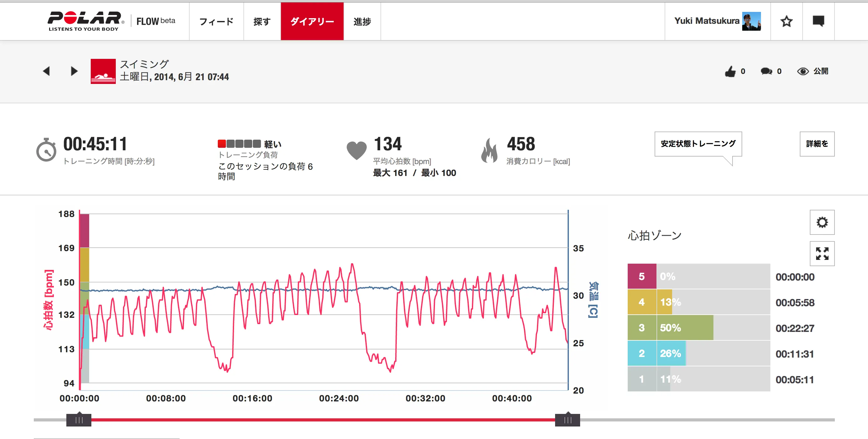Screen dimensions: 868x439
Task: Open comments via the chat bubble icon
Action: [x=766, y=71]
